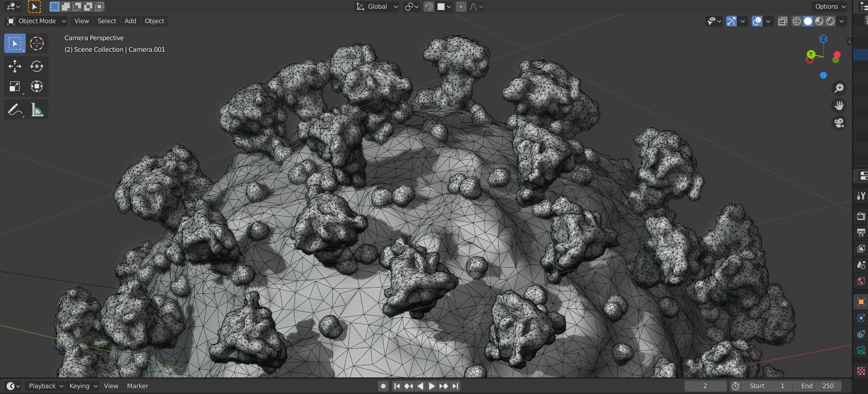Click the active tool select arrow icon in header
This screenshot has height=394, width=868.
coord(34,7)
